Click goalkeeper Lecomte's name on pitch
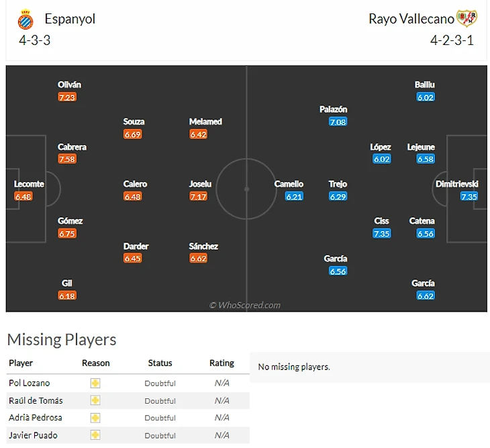 [29, 184]
